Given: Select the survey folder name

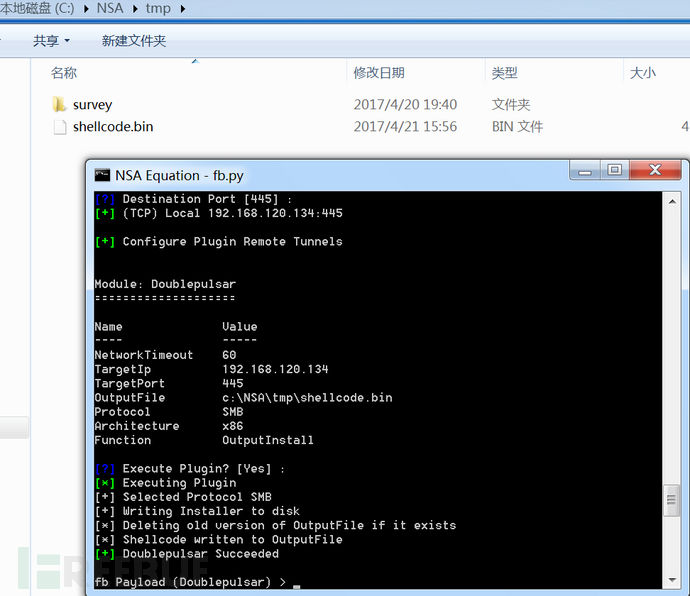Looking at the screenshot, I should pyautogui.click(x=92, y=105).
